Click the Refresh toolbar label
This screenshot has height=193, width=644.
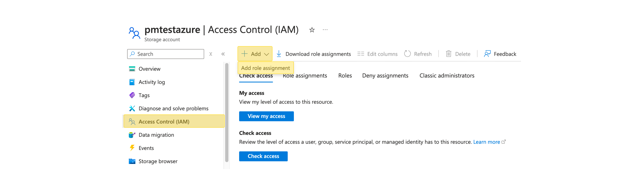click(422, 54)
